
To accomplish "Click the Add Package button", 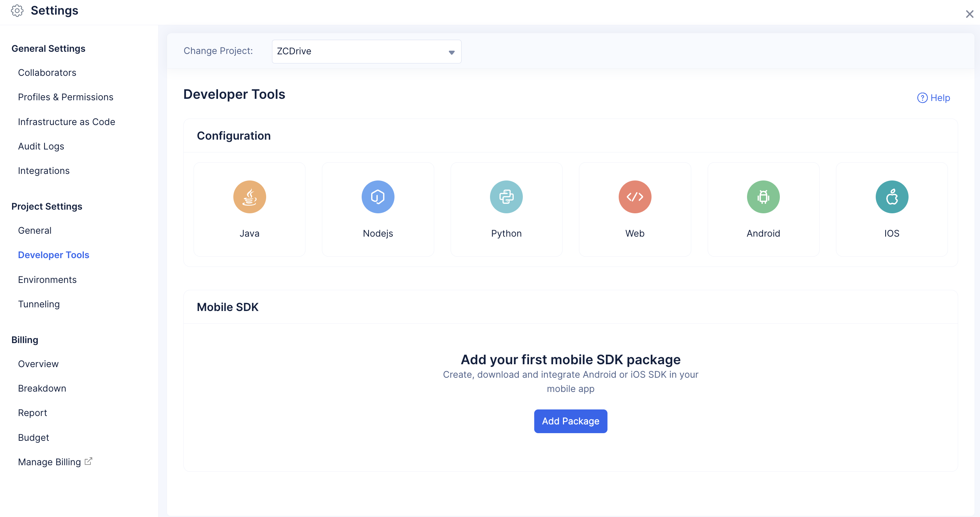I will pos(570,421).
